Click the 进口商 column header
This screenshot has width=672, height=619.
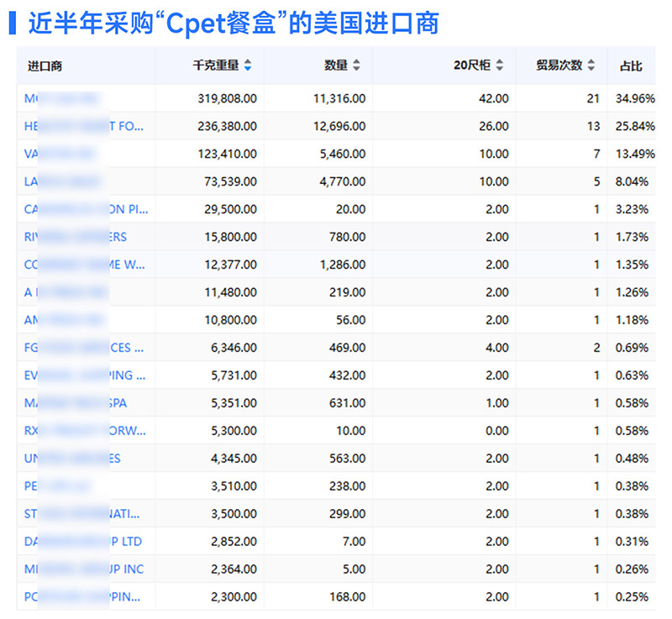click(45, 66)
